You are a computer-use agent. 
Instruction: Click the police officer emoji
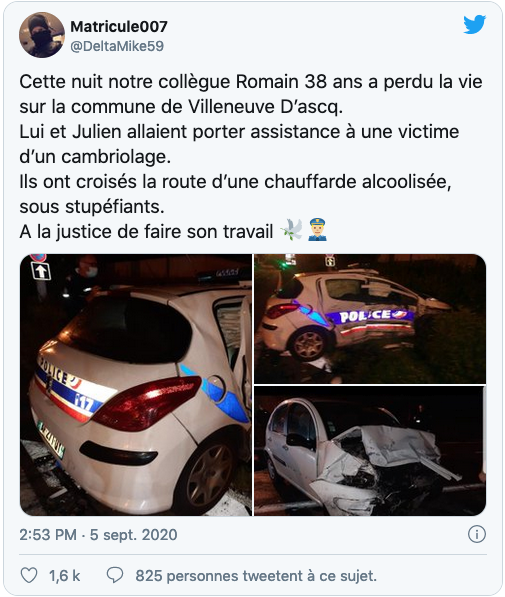(317, 230)
